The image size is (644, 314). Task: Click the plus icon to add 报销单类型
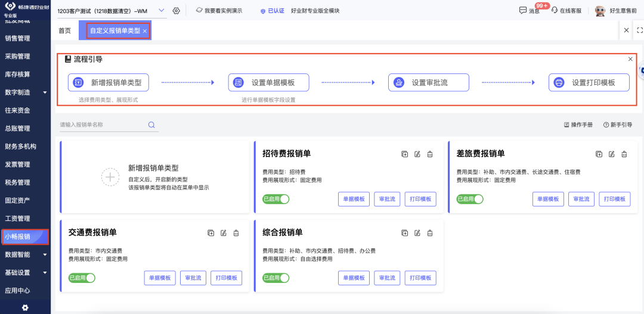[110, 177]
